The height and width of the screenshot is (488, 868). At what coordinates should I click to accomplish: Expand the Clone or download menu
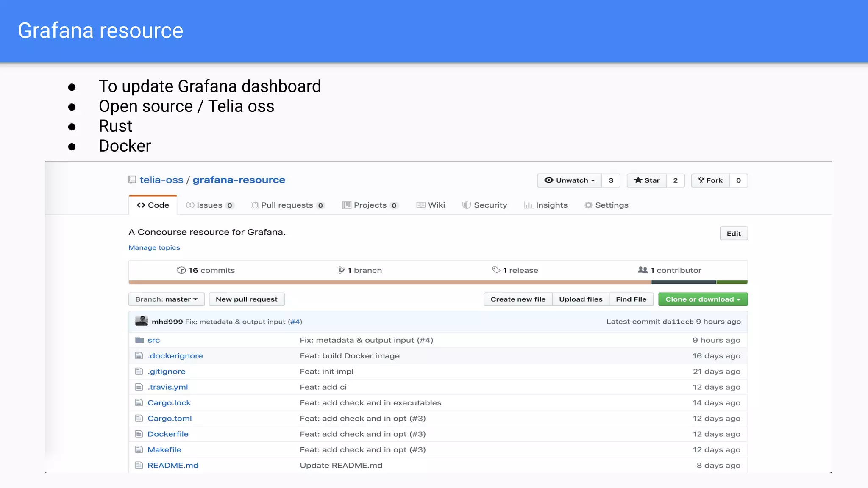tap(703, 299)
